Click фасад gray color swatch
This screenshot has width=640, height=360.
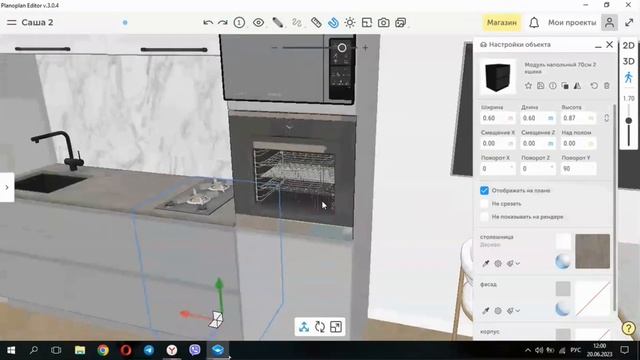[563, 289]
